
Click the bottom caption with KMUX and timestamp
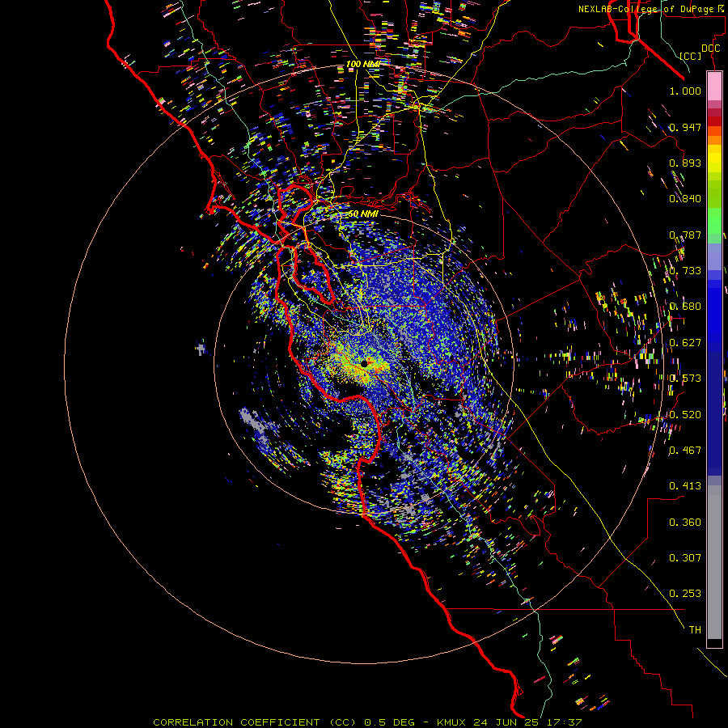[367, 722]
